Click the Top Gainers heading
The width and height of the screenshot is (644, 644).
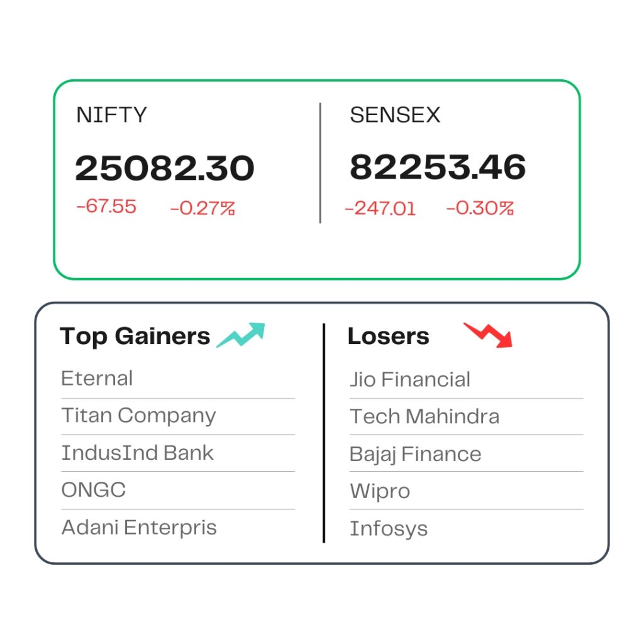[135, 336]
